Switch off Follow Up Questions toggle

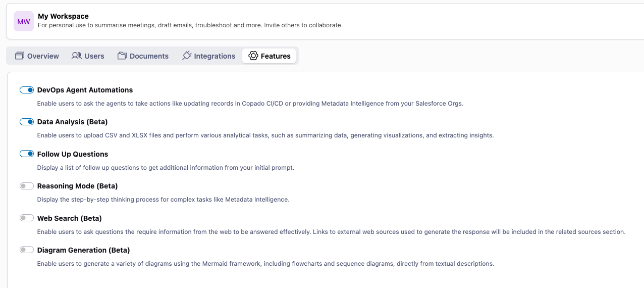tap(27, 154)
